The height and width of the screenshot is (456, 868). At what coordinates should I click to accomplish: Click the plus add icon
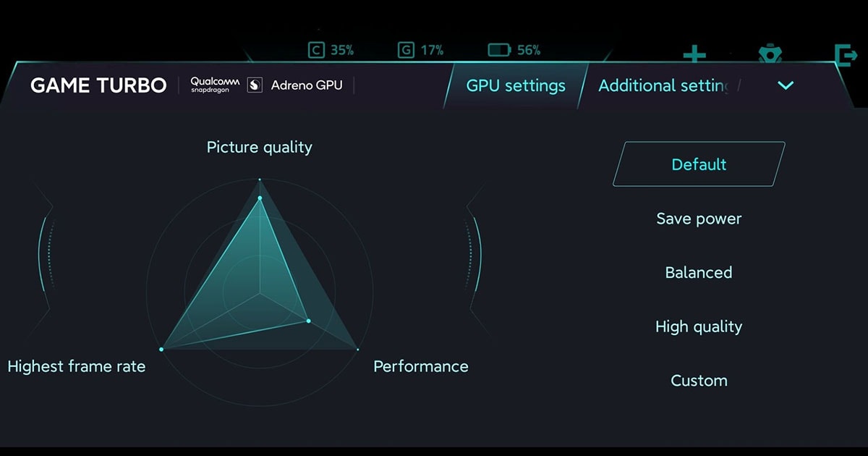(x=694, y=54)
